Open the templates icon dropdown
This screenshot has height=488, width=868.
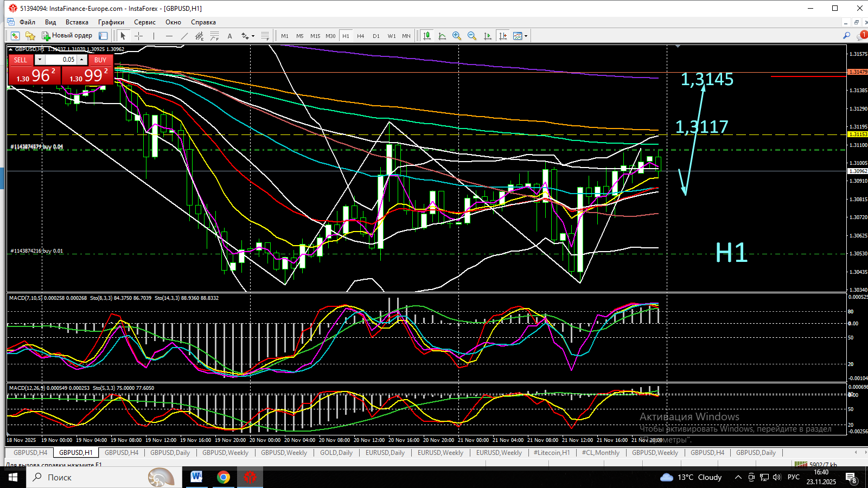[520, 36]
